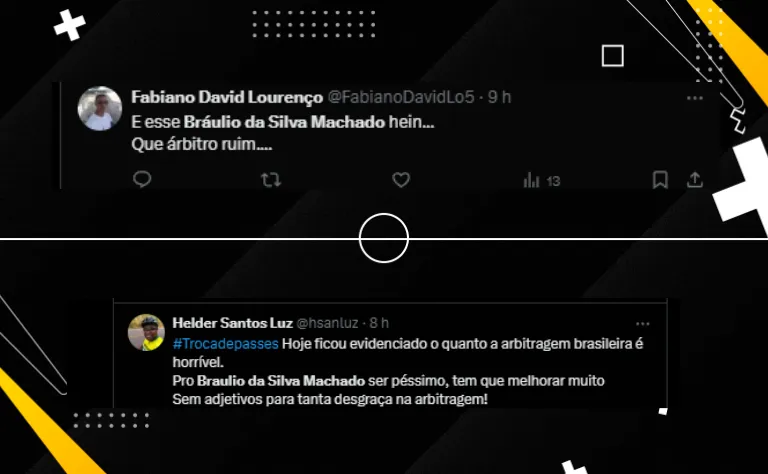Bookmark Fabiano's tweet

tap(660, 180)
